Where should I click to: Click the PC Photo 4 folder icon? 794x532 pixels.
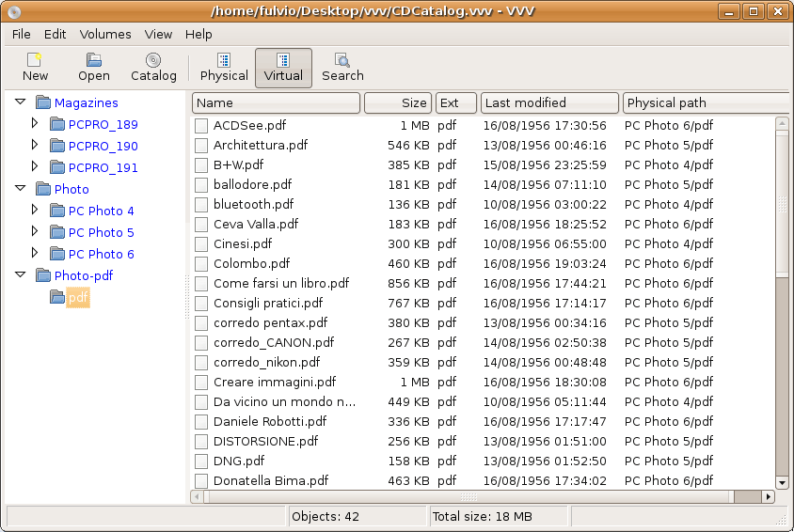[57, 211]
